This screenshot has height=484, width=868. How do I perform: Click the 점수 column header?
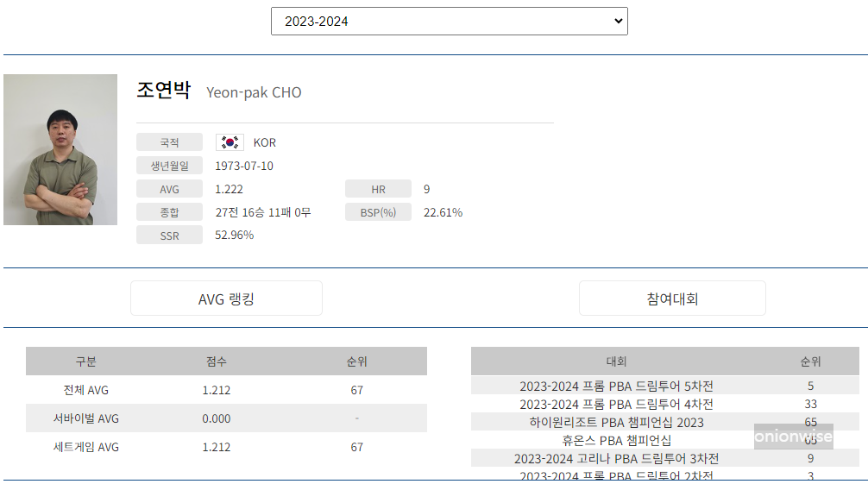[217, 361]
